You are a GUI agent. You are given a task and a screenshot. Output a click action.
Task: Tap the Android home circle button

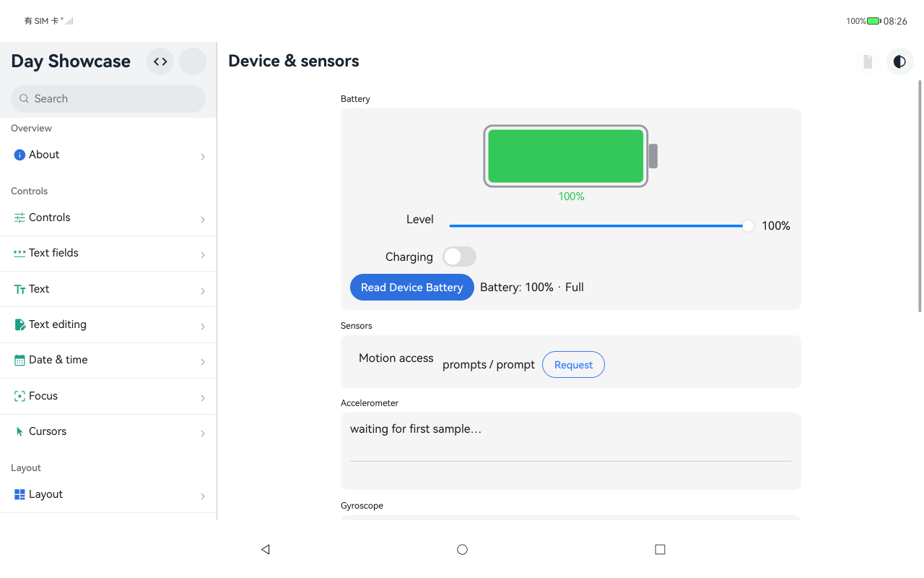pos(463,549)
